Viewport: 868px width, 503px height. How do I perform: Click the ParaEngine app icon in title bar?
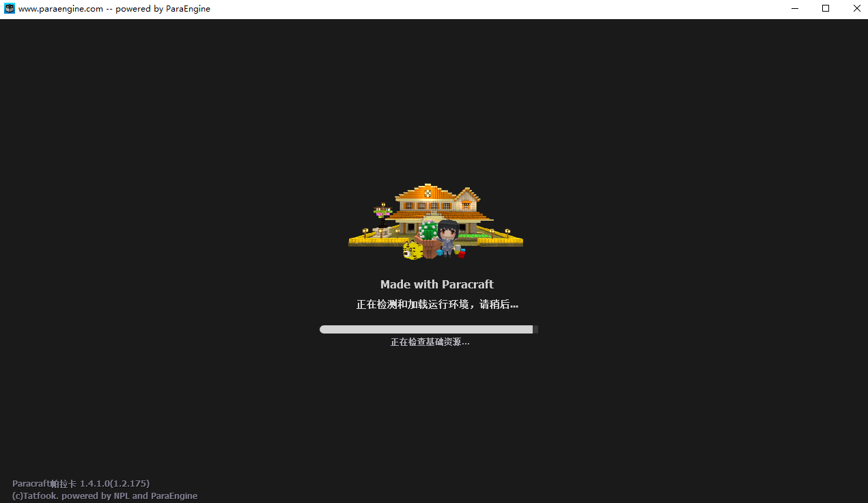(10, 9)
